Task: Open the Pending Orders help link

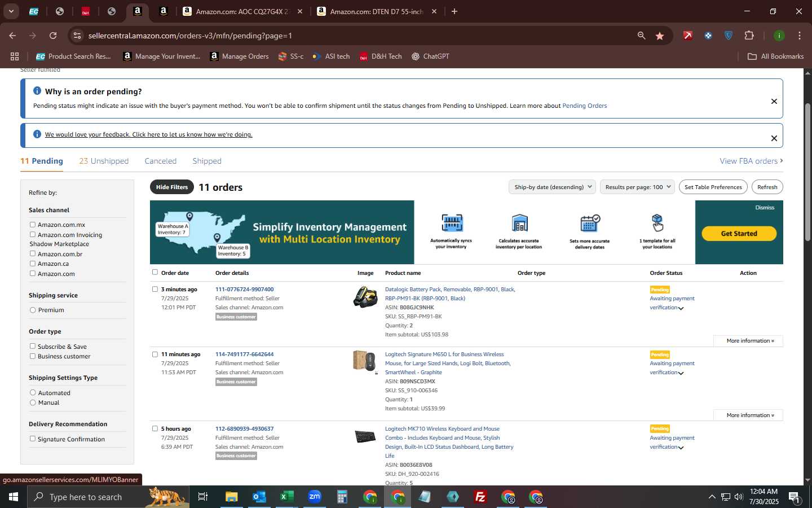Action: pyautogui.click(x=585, y=106)
